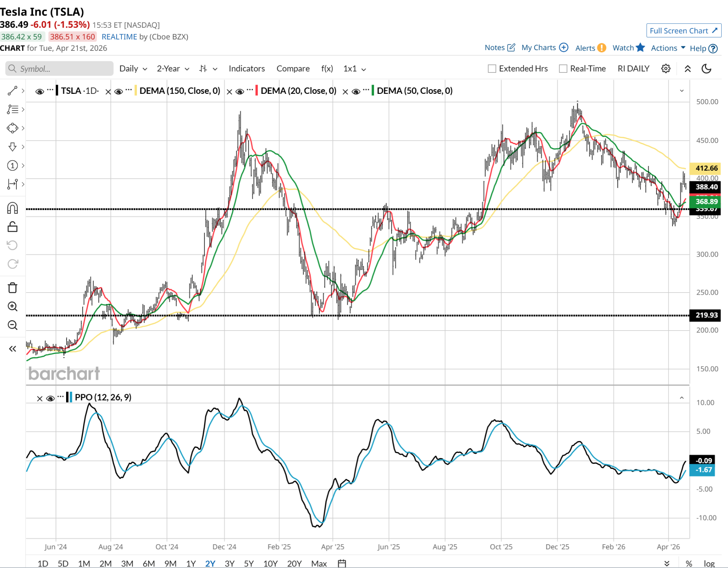Open the Indicators menu

click(247, 69)
